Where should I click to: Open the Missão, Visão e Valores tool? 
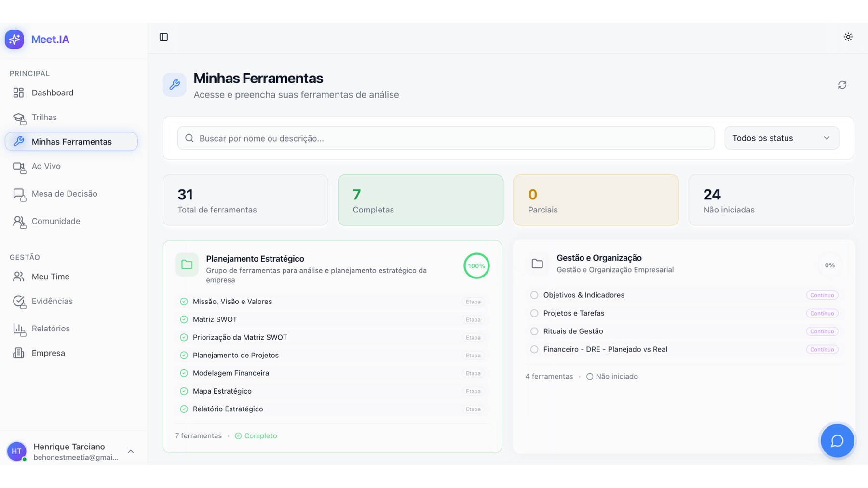pyautogui.click(x=332, y=302)
